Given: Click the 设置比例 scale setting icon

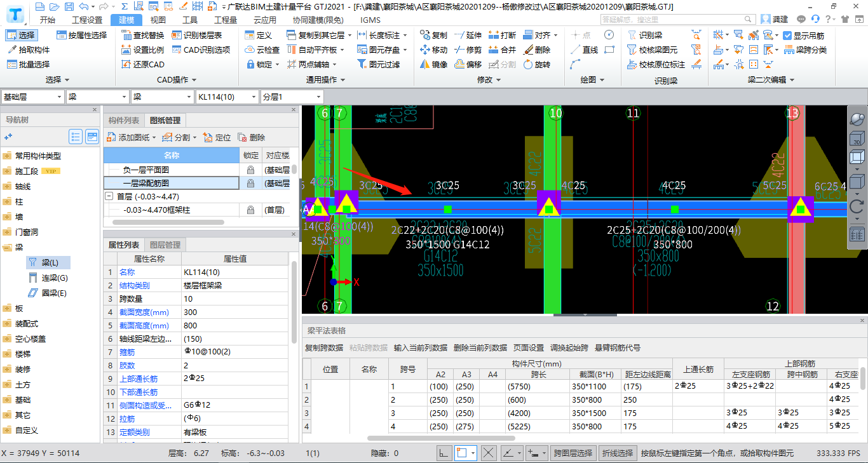Looking at the screenshot, I should tap(126, 50).
